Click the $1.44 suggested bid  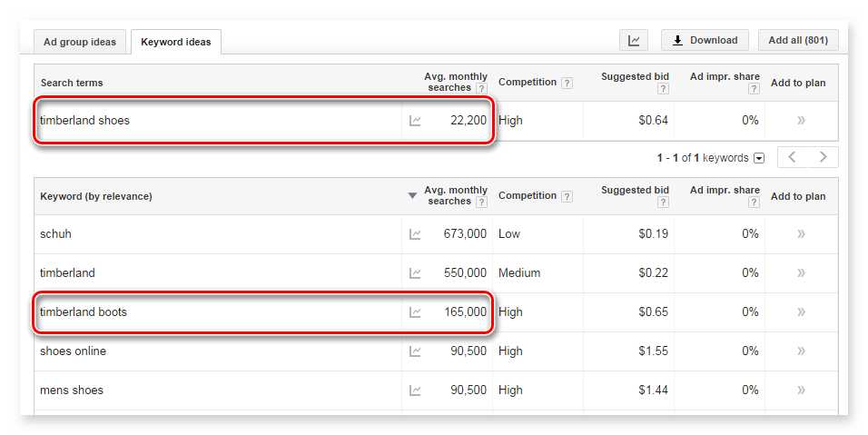coord(653,391)
